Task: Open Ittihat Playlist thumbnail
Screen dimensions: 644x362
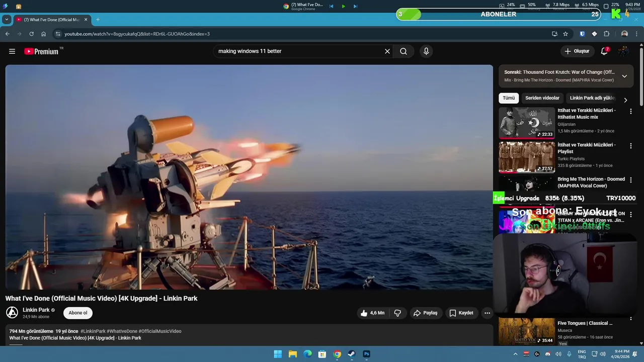Action: (527, 157)
